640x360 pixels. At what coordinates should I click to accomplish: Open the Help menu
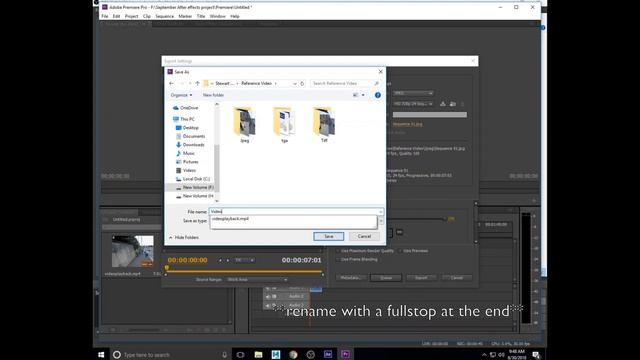click(235, 16)
